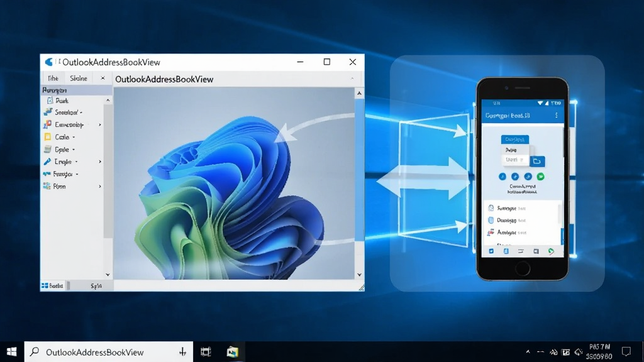Show hidden system tray icons
Image resolution: width=644 pixels, height=362 pixels.
[x=528, y=352]
